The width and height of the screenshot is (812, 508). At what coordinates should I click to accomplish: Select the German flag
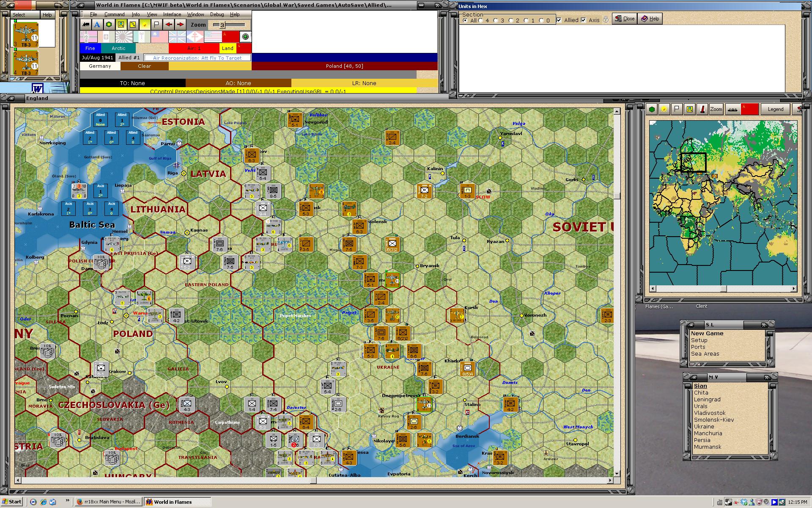point(88,37)
